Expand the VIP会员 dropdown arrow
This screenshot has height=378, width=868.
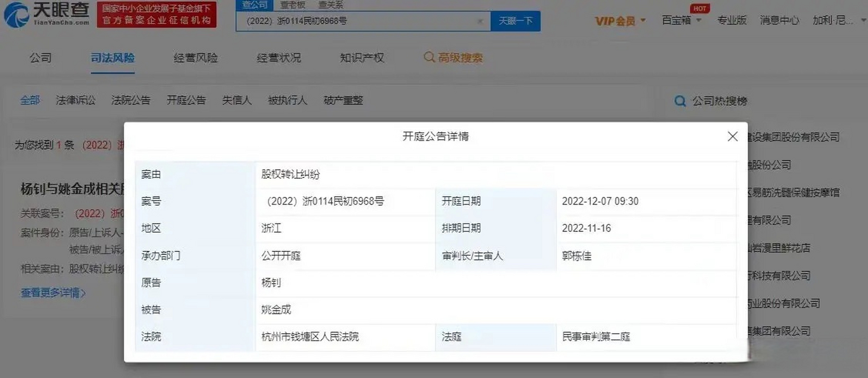point(643,21)
